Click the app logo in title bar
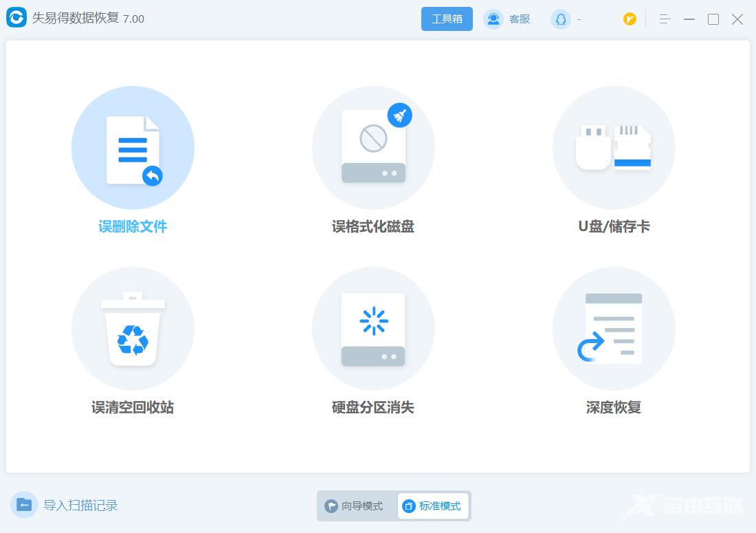 [16, 19]
